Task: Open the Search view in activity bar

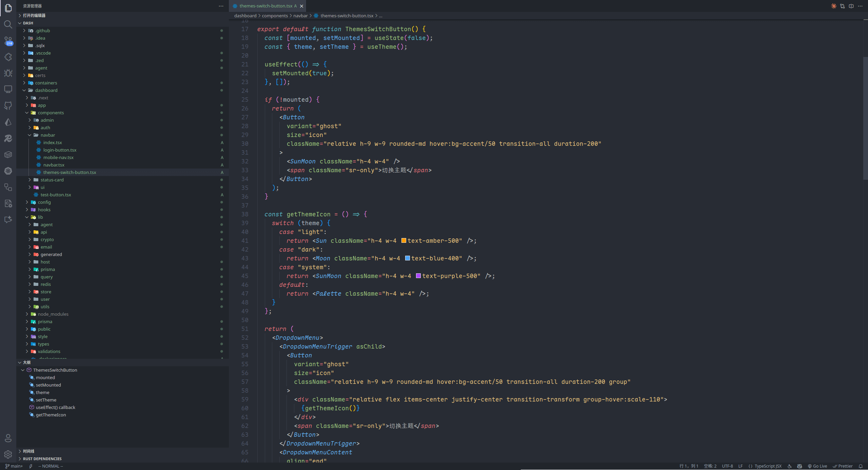Action: (8, 24)
